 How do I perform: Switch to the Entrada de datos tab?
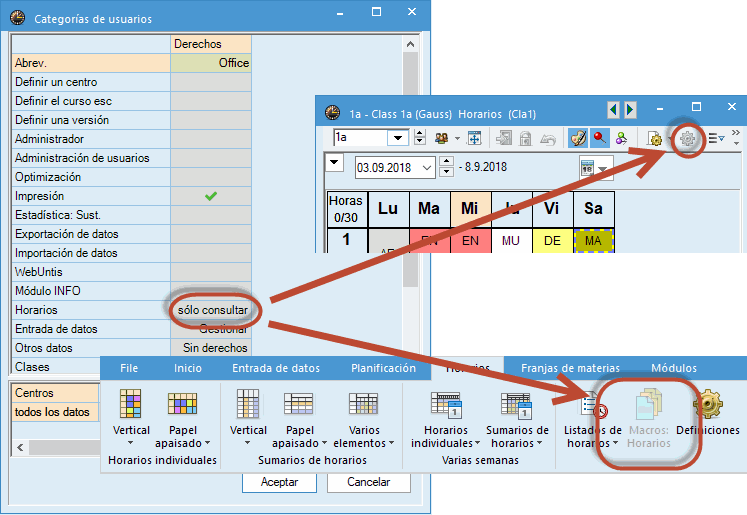273,368
